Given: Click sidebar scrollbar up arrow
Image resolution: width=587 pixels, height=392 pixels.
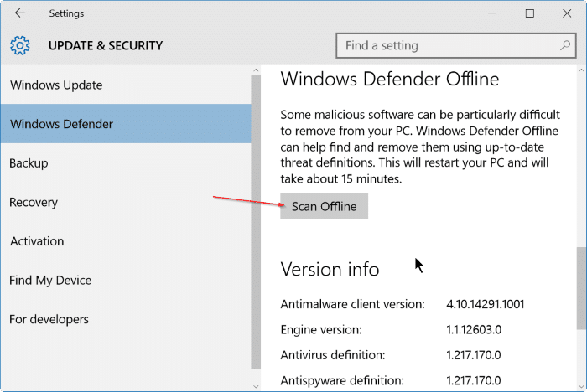Looking at the screenshot, I should (x=256, y=70).
